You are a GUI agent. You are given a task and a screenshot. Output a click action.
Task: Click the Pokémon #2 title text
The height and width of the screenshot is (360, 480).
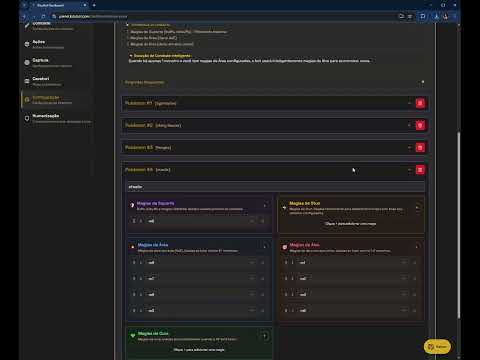(139, 125)
